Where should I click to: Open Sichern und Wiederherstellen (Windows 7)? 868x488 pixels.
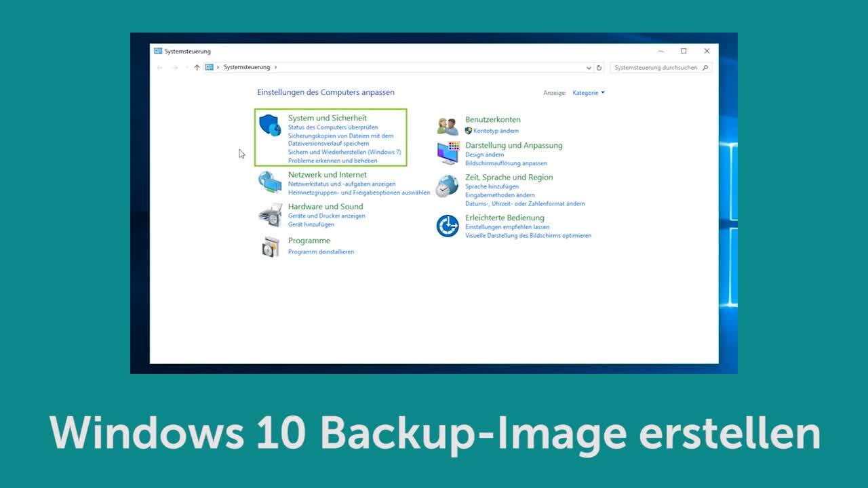coord(344,152)
